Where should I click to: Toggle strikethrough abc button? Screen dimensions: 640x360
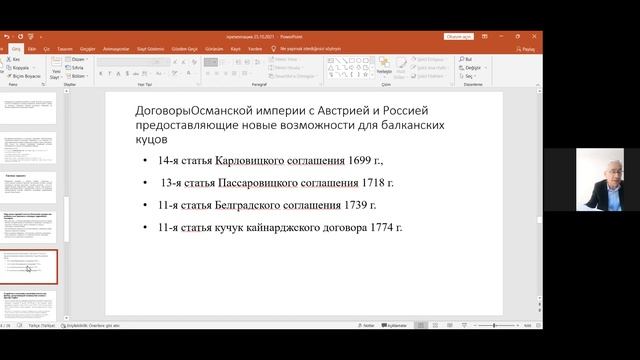coord(136,73)
